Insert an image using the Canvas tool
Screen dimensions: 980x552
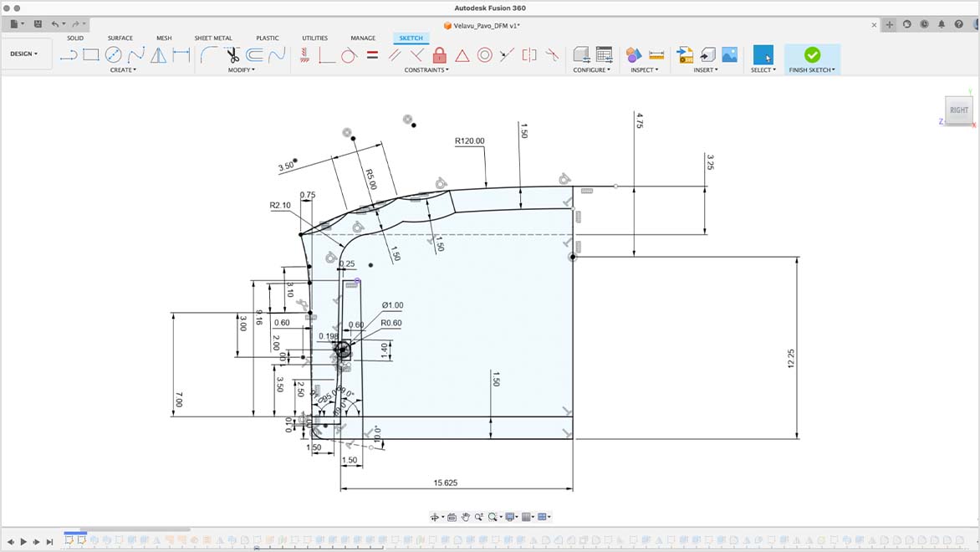(x=730, y=54)
